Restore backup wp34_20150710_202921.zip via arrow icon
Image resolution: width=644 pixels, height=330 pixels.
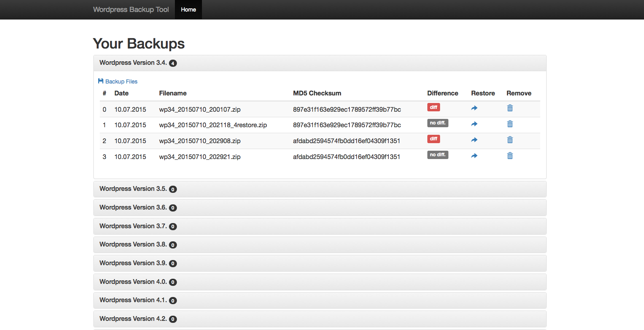point(474,156)
